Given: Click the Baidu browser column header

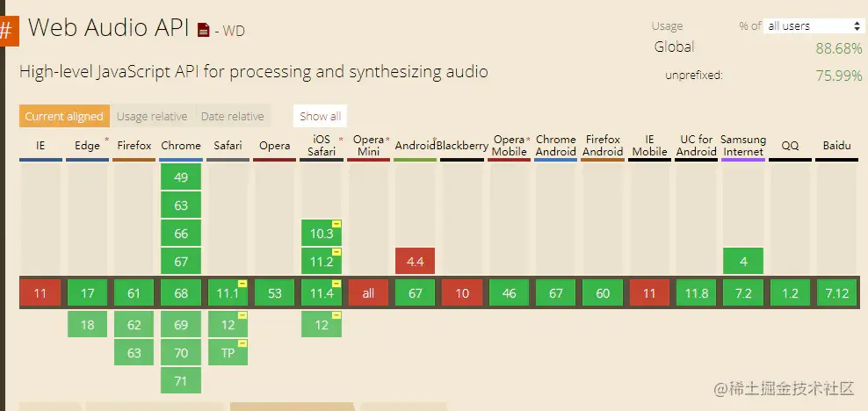Looking at the screenshot, I should click(x=836, y=146).
